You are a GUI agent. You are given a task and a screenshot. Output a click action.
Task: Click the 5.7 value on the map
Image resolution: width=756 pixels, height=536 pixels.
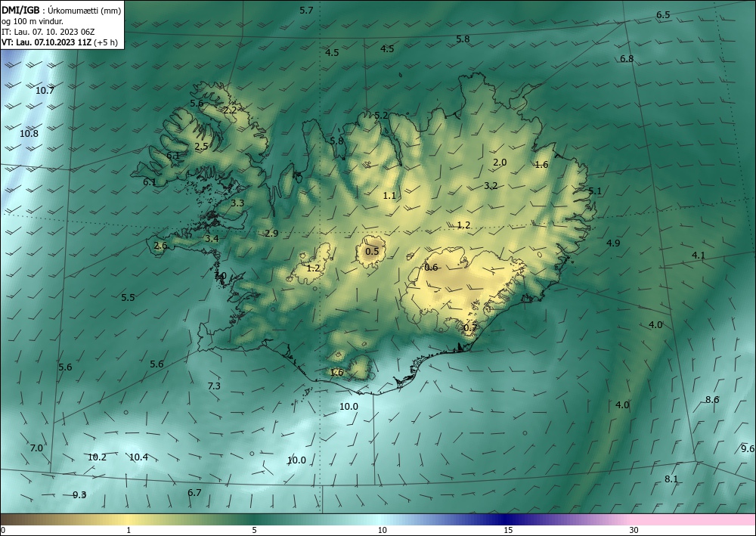point(306,10)
